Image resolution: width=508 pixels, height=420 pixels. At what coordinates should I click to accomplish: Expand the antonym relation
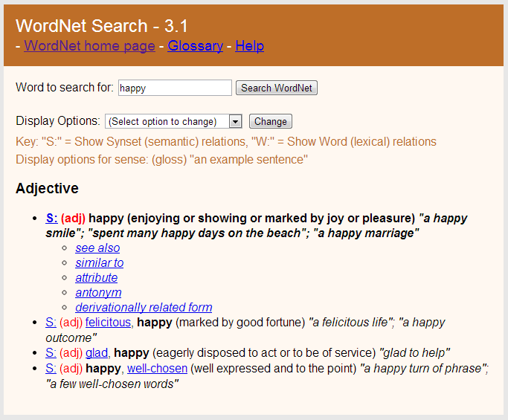(x=98, y=293)
